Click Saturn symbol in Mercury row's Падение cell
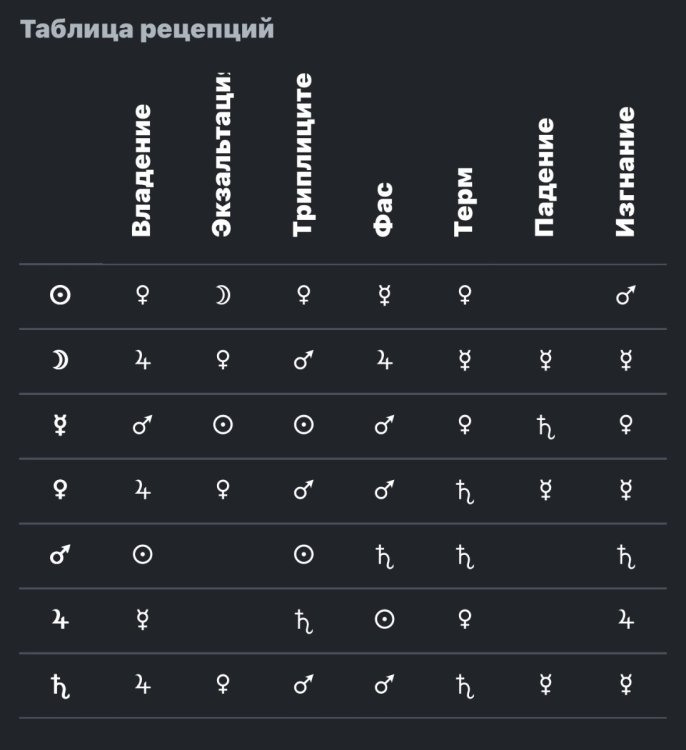Screen dimensions: 686x750 coord(545,426)
